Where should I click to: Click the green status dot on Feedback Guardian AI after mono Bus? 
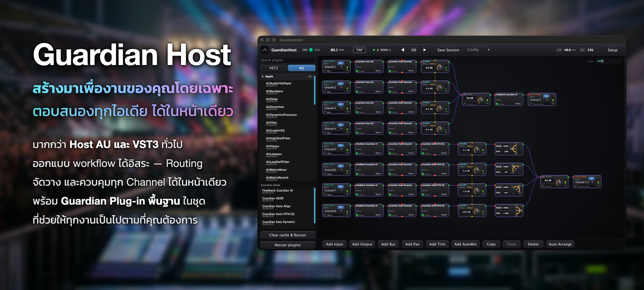click(497, 104)
